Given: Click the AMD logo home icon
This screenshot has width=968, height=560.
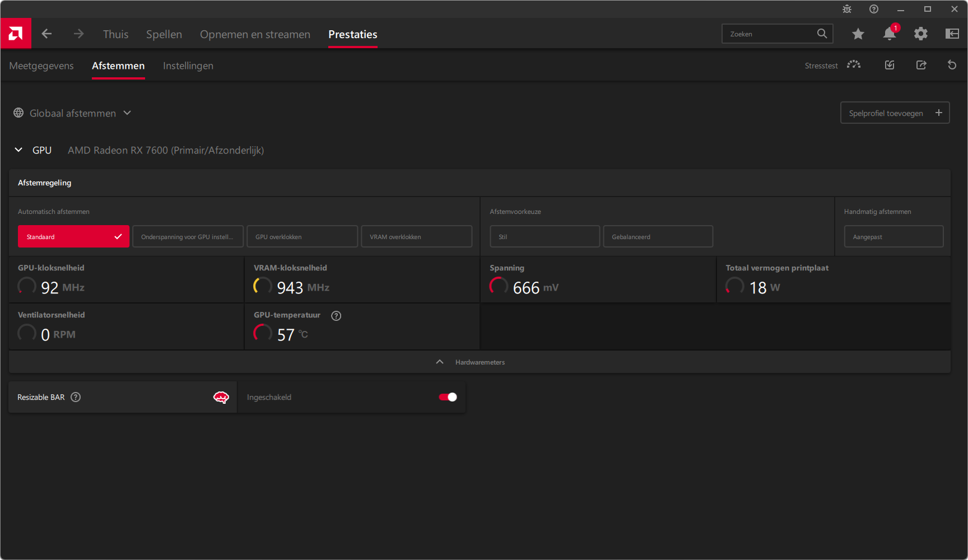Looking at the screenshot, I should [16, 34].
